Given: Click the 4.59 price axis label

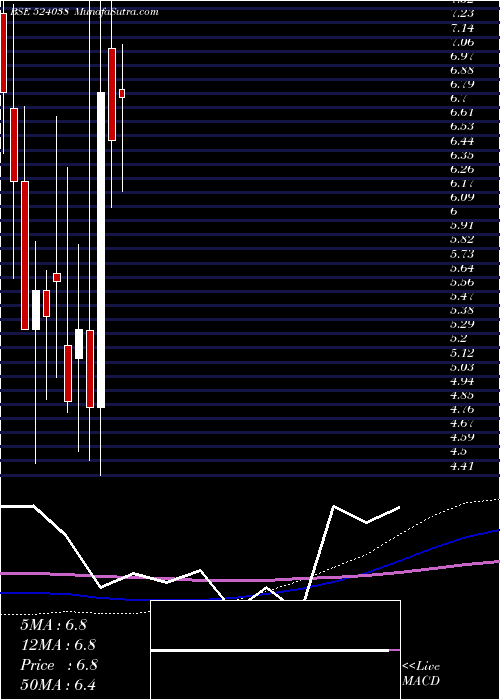Looking at the screenshot, I should 462,437.
